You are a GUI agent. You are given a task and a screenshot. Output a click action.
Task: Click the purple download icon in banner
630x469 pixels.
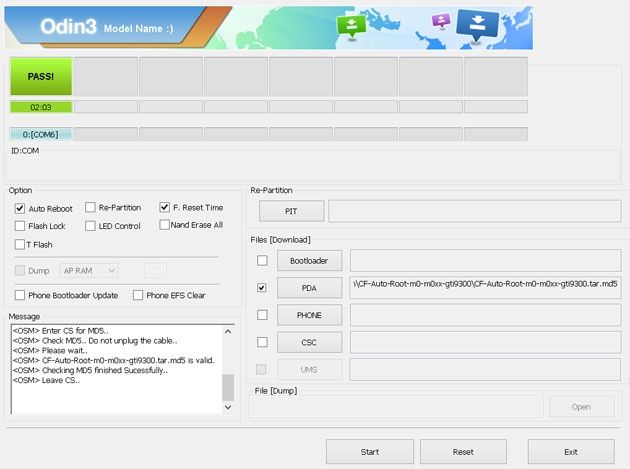click(441, 21)
